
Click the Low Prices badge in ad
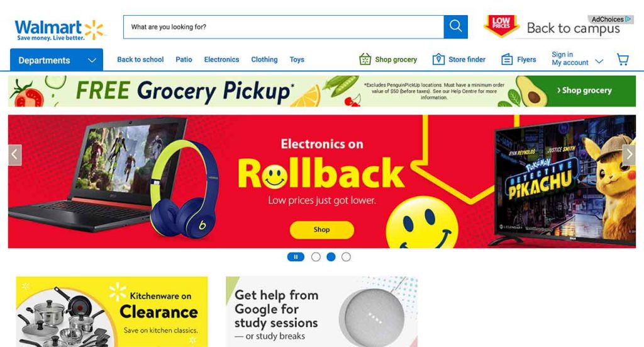click(x=501, y=25)
